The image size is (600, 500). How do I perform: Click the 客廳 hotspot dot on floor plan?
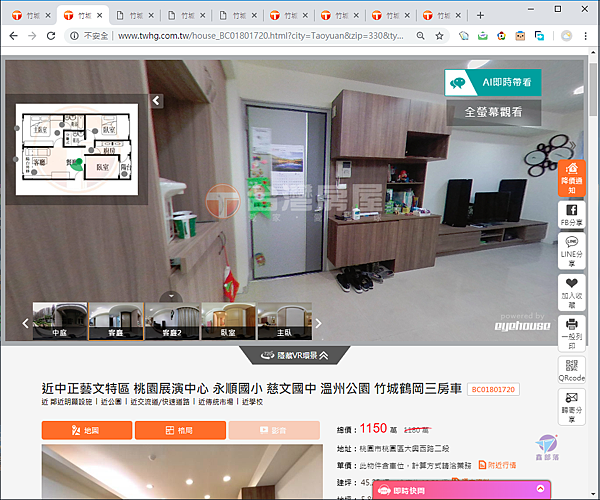click(x=34, y=172)
